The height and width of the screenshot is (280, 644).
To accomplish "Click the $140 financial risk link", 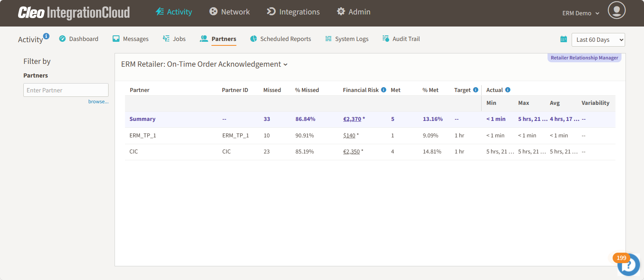I will coord(349,136).
